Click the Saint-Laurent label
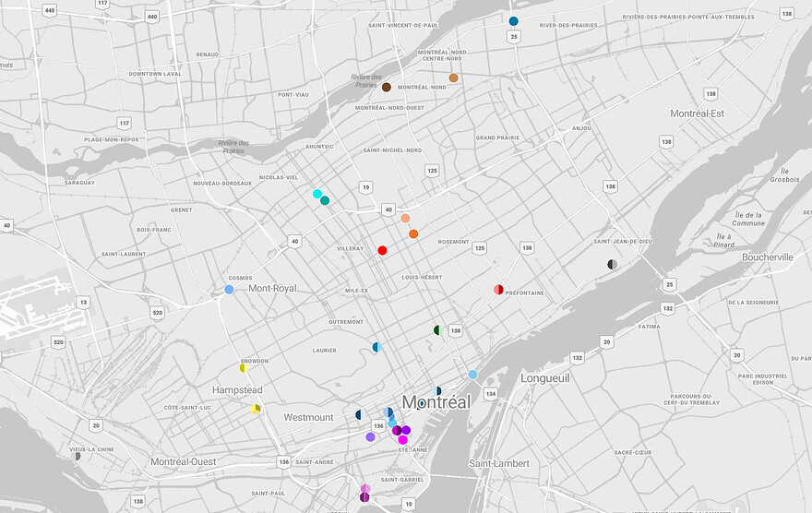812x513 pixels. point(124,254)
